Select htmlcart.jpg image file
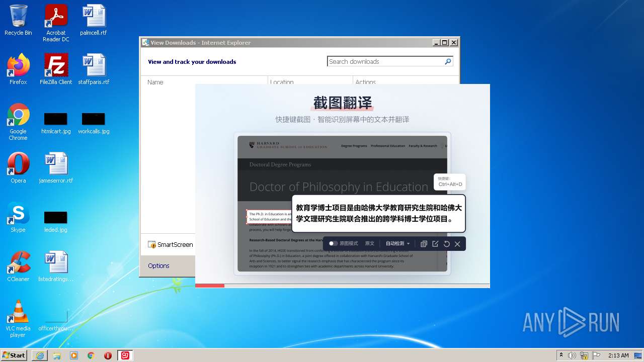The image size is (644, 362). point(56,123)
